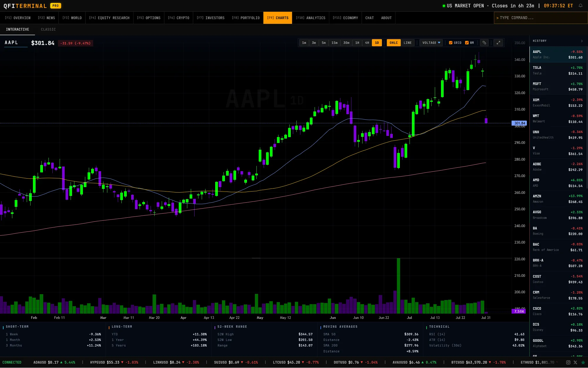This screenshot has height=368, width=588.
Task: Select V Visa in history
Action: tap(558, 151)
